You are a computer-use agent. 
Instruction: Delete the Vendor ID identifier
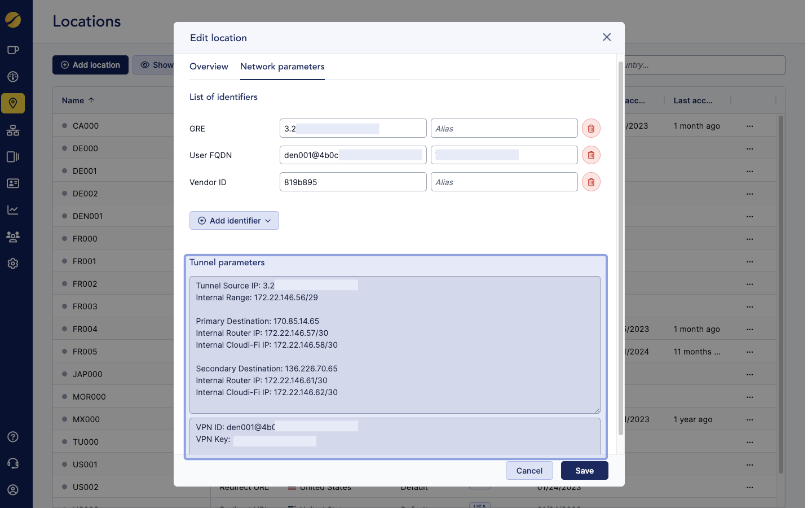(591, 182)
